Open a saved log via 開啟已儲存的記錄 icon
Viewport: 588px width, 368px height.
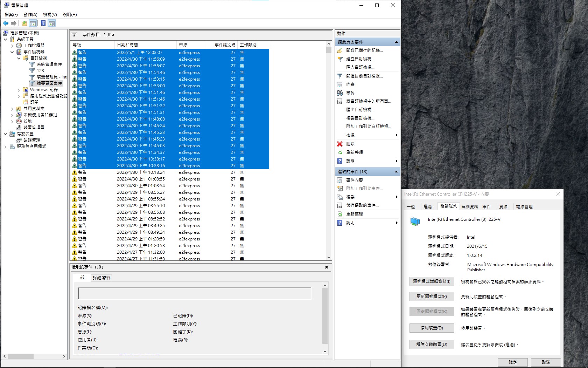340,50
